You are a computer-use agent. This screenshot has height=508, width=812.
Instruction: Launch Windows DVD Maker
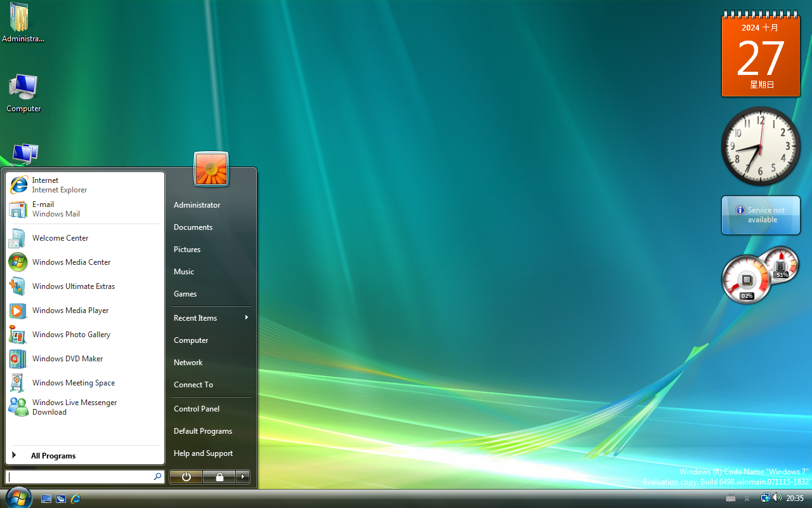pyautogui.click(x=85, y=359)
